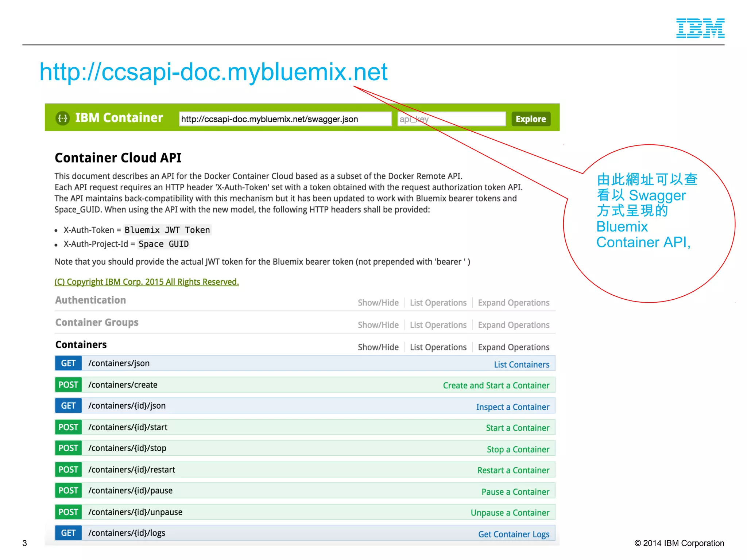This screenshot has width=747, height=560.
Task: Click the Bluemix JWT Token code text
Action: 167,230
